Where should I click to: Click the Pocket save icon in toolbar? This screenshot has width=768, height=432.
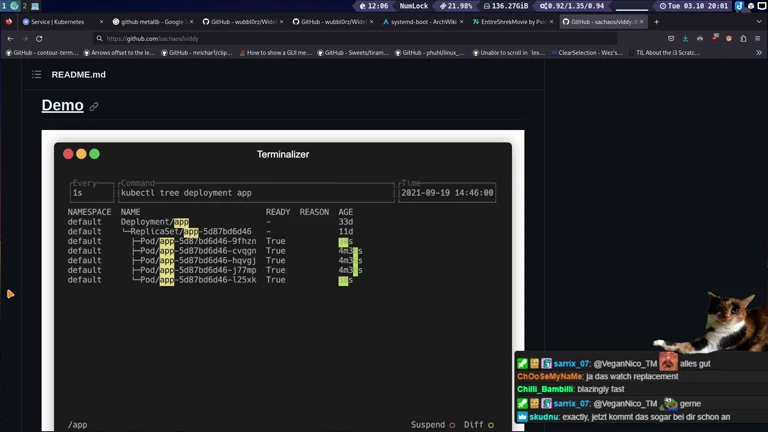tap(671, 38)
